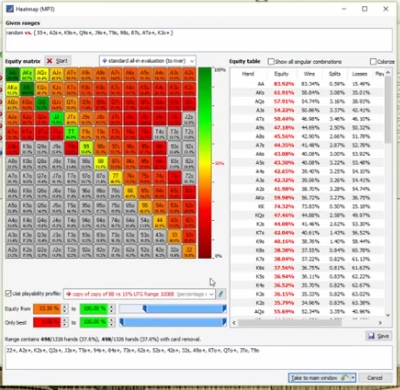Click the red X Start icon
Image resolution: width=400 pixels, height=390 pixels.
[50, 61]
